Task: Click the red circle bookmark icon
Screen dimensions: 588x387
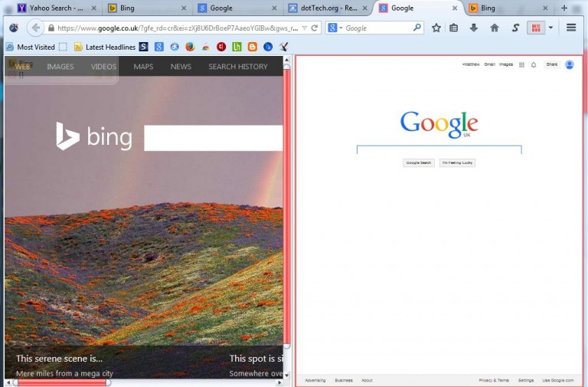Action: click(221, 47)
